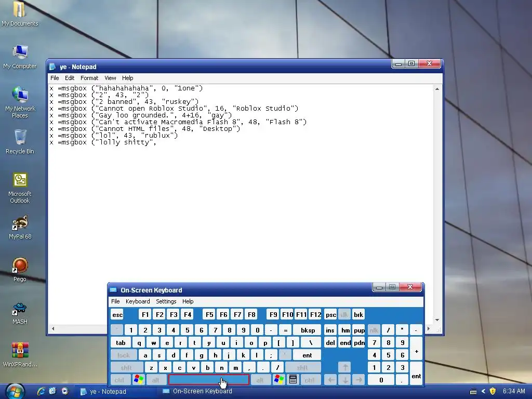Select the Recycle Bin icon
This screenshot has width=532, height=399.
(20, 142)
